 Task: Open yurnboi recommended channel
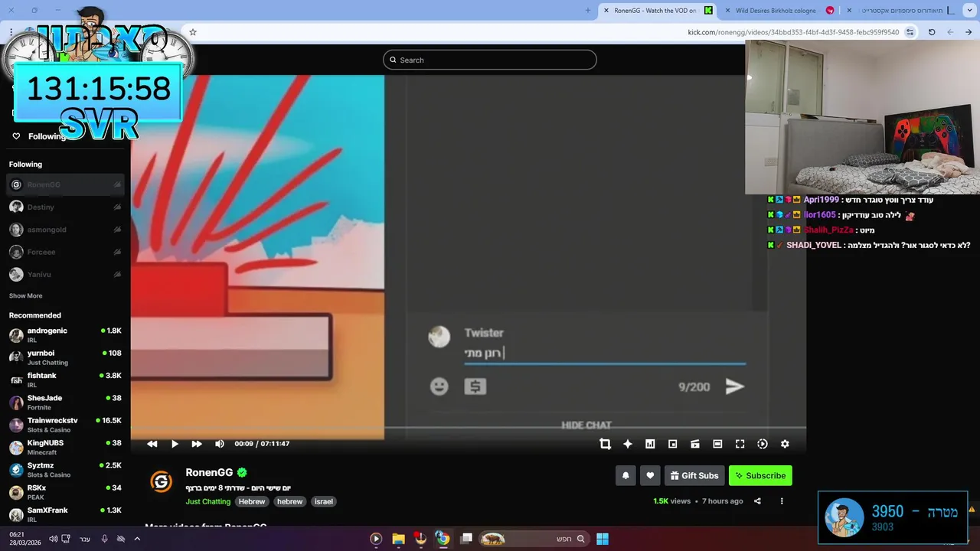tap(65, 357)
